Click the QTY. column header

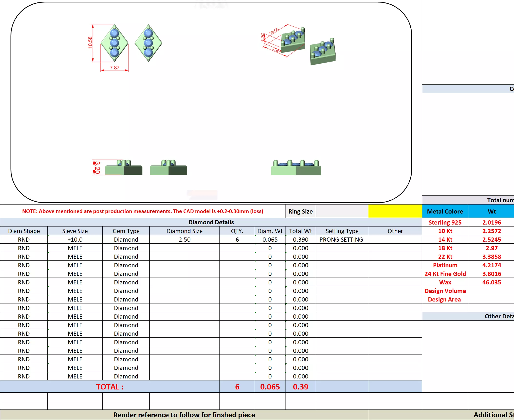click(x=237, y=231)
